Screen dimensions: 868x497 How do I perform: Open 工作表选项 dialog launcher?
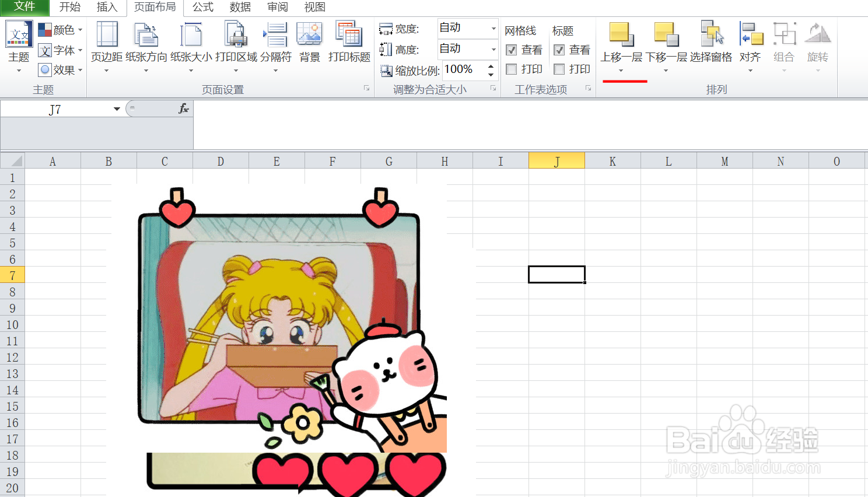[x=588, y=88]
